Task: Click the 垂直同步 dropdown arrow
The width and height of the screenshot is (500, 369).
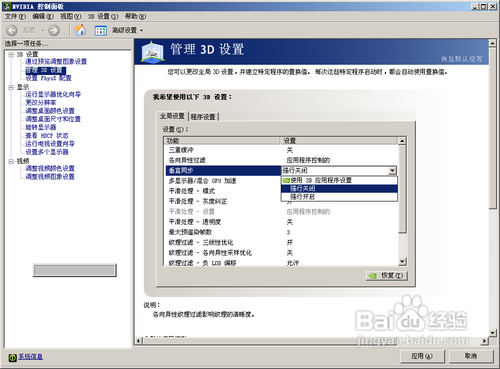Action: coord(392,171)
